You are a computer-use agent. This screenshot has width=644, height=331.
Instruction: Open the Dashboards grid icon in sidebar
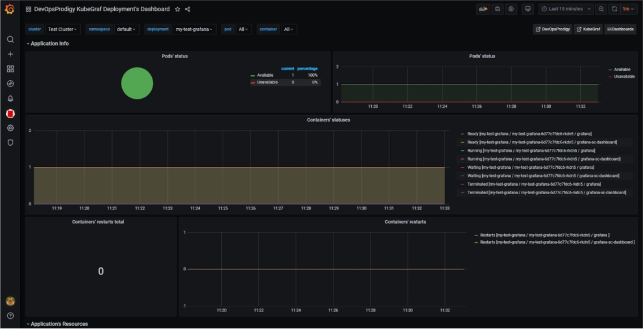point(10,69)
